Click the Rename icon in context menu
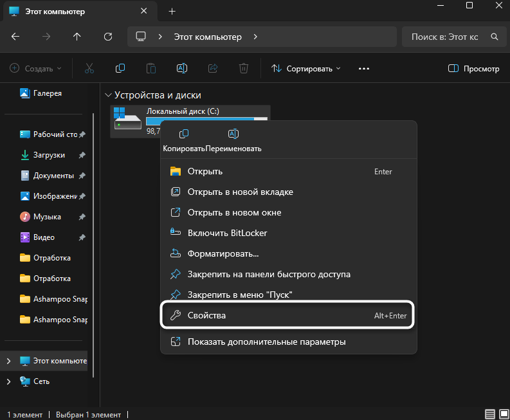 (x=233, y=134)
